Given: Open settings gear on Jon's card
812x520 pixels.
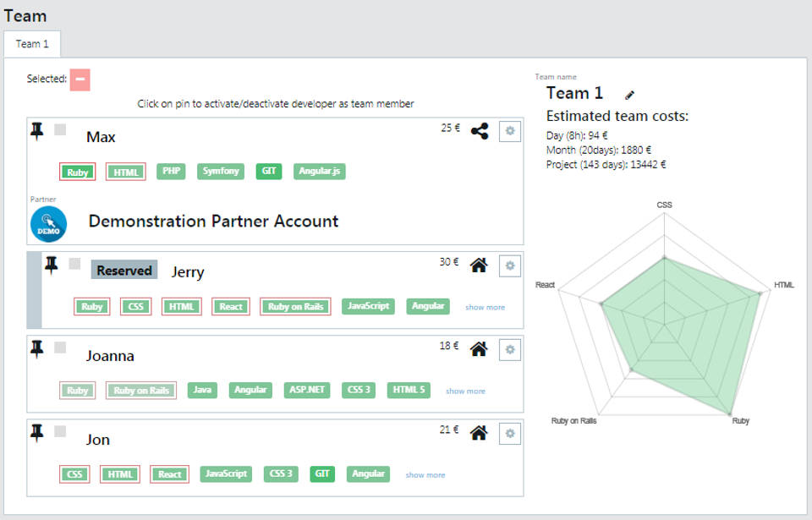Looking at the screenshot, I should coord(510,434).
